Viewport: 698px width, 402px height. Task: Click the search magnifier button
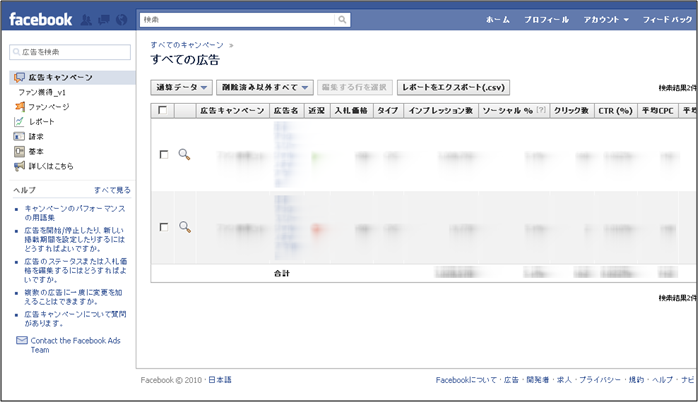tap(342, 20)
